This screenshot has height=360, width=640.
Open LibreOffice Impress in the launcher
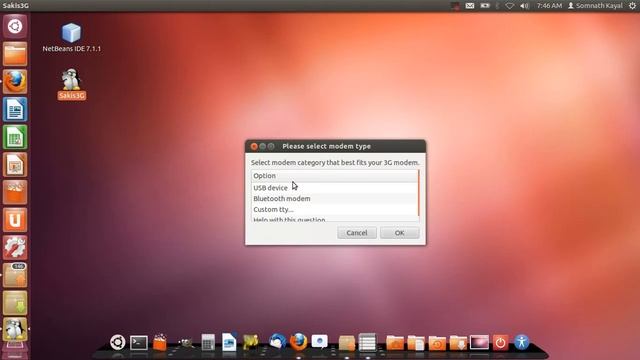[x=15, y=164]
